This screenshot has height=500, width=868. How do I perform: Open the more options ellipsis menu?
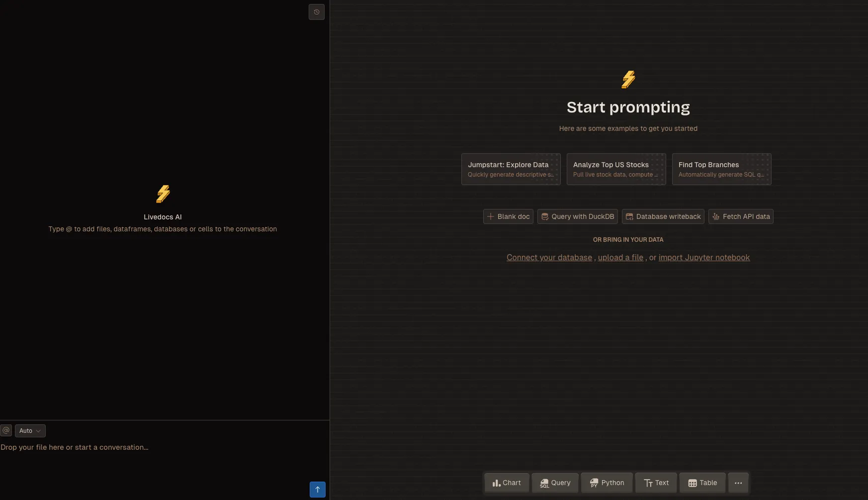(x=738, y=483)
